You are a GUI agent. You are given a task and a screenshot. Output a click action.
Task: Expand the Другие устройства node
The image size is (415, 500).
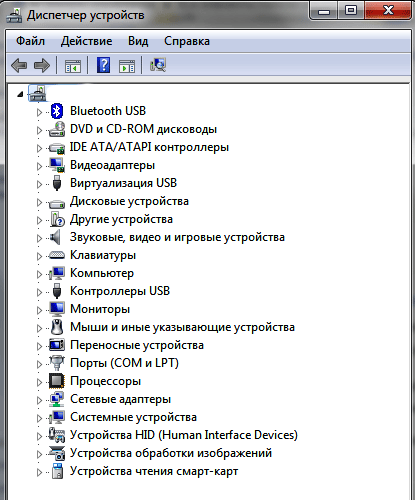(39, 220)
